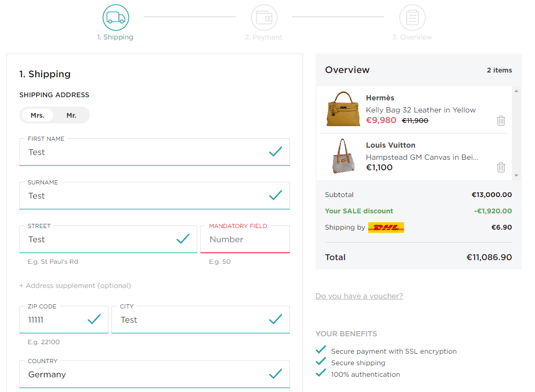Click the Hermès brand name
The width and height of the screenshot is (535, 392).
pos(380,98)
